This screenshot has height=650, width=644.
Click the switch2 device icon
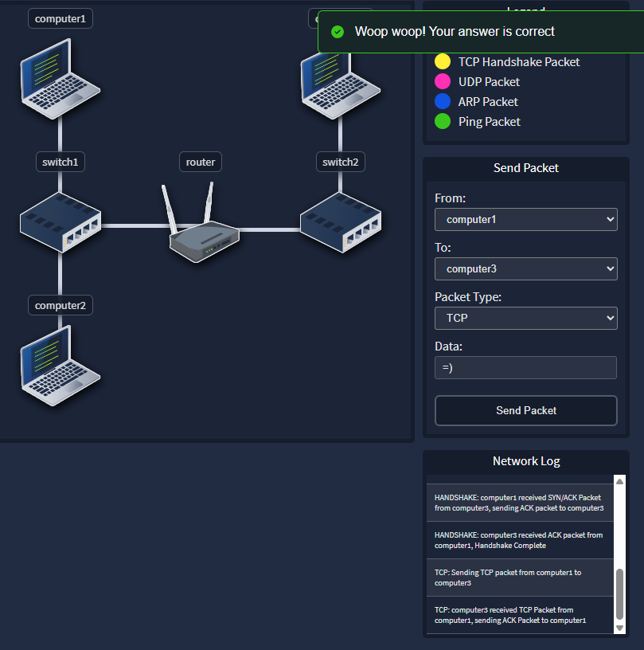pos(341,222)
